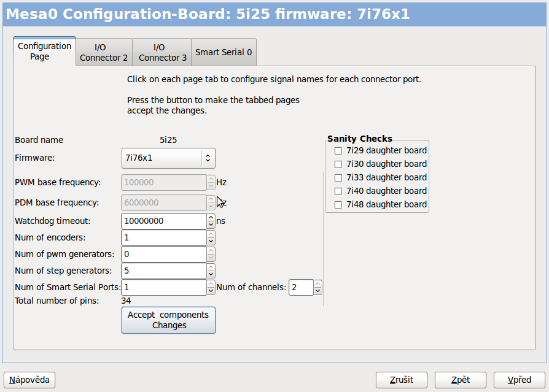
Task: Increase Num of channels spinner value
Action: (317, 283)
